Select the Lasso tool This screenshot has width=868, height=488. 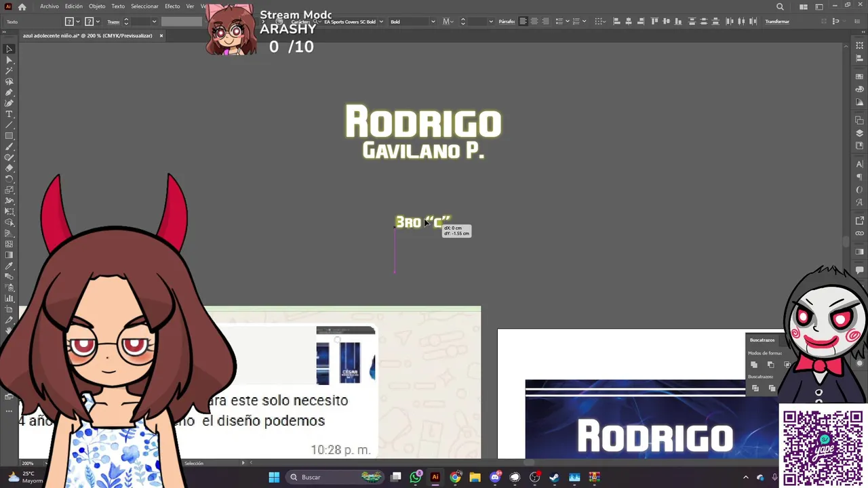(9, 81)
